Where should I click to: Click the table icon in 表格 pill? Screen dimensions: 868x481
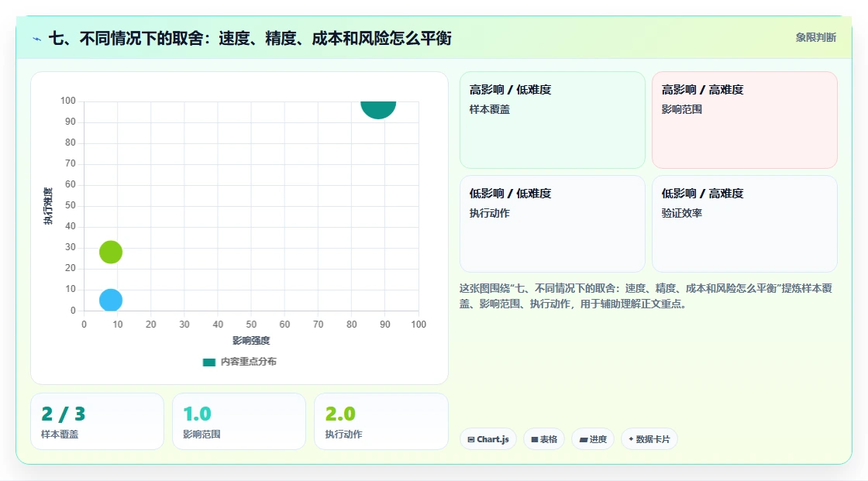click(535, 439)
